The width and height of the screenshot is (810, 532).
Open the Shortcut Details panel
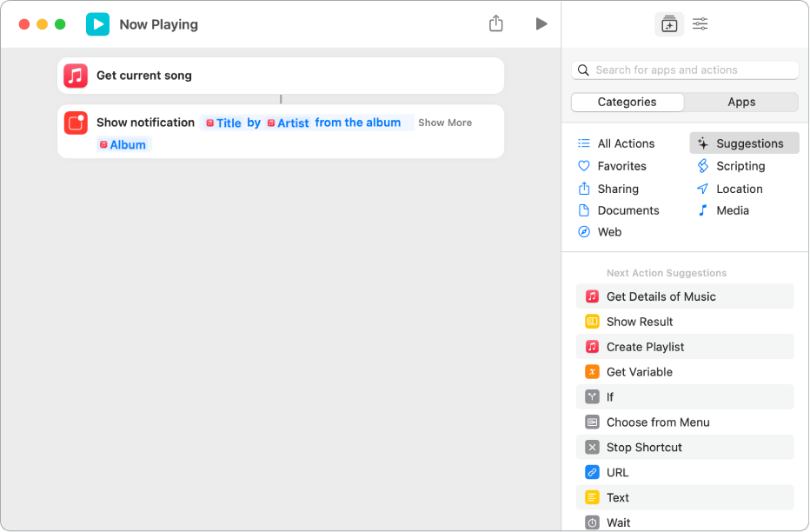pyautogui.click(x=700, y=23)
